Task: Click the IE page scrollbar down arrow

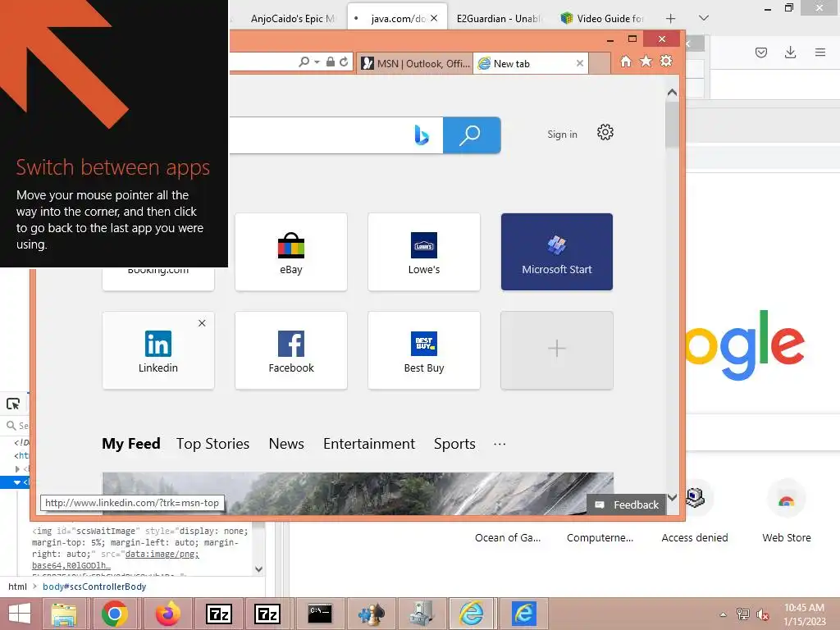Action: click(x=672, y=497)
